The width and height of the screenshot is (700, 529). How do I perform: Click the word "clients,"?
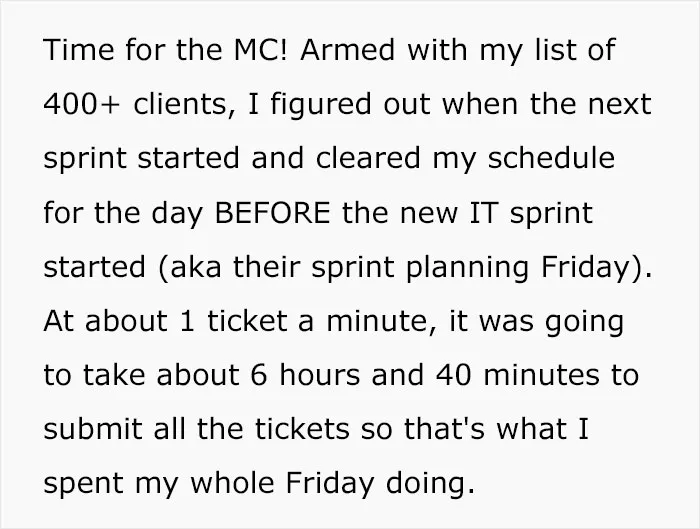(x=184, y=105)
